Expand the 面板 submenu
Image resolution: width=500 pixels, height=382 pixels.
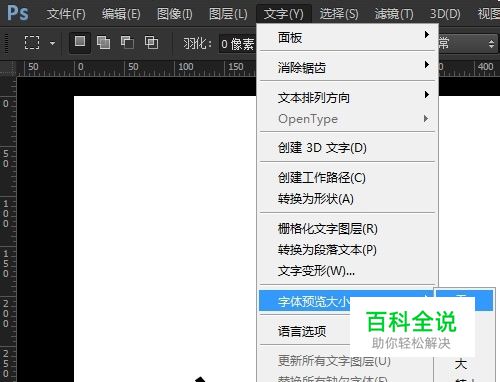coord(347,37)
